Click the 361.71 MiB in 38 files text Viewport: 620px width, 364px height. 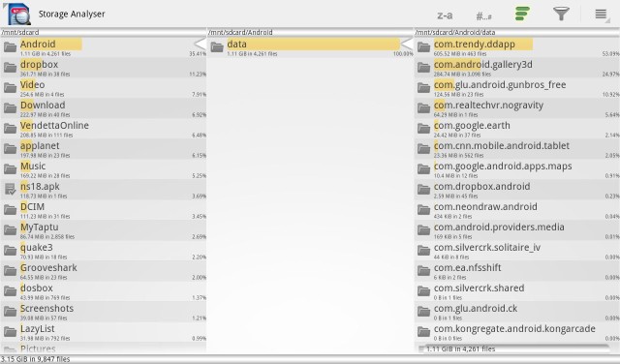tap(46, 74)
